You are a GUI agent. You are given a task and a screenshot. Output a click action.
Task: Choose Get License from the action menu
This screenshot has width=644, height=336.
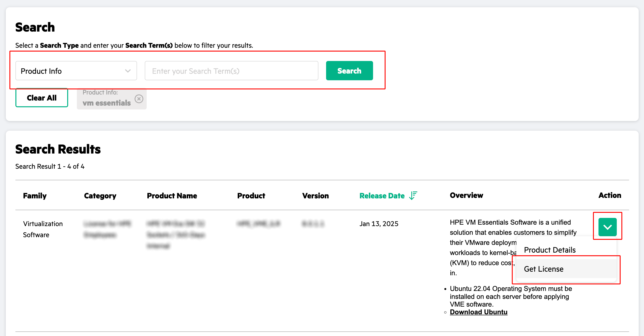tap(566, 269)
